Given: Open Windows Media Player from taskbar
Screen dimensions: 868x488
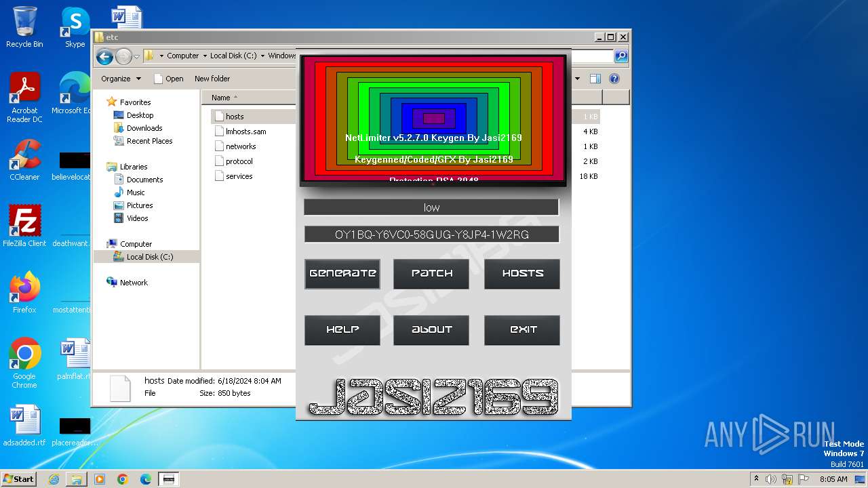Looking at the screenshot, I should (100, 479).
